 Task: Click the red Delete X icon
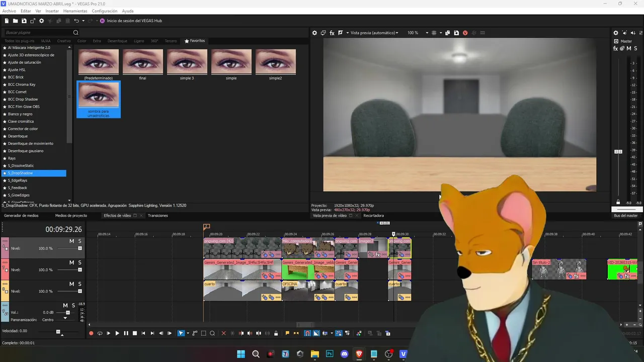pyautogui.click(x=224, y=333)
